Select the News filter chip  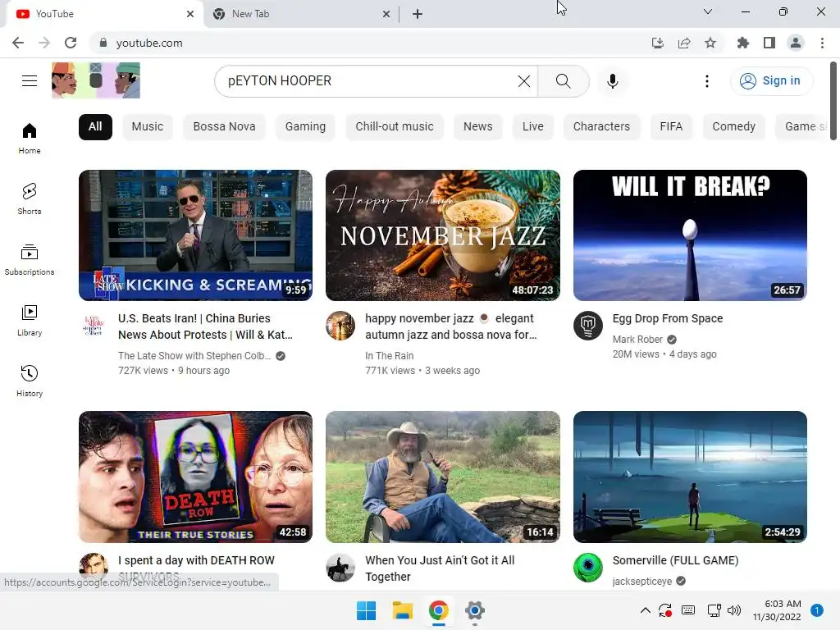(x=478, y=126)
